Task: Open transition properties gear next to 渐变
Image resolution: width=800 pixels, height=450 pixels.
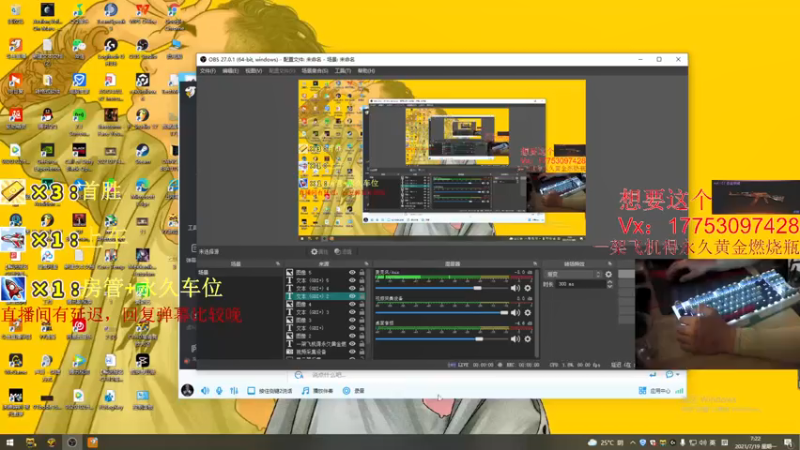Action: 608,274
